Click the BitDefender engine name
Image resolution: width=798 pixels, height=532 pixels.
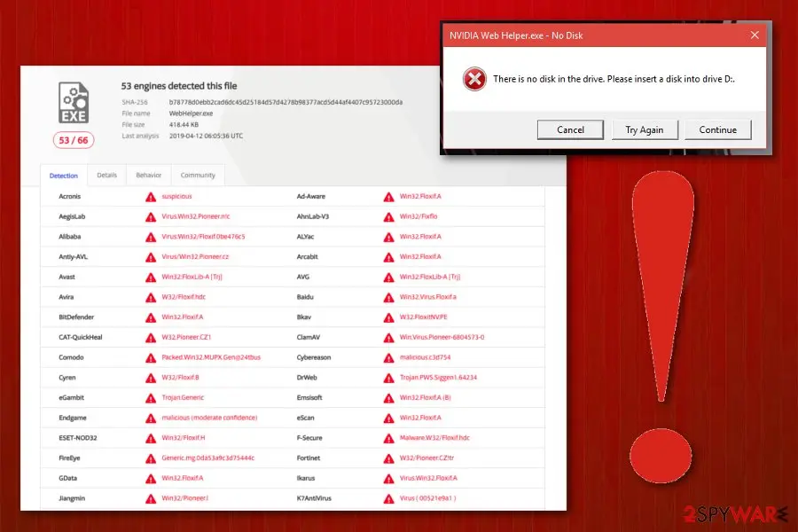click(x=76, y=317)
